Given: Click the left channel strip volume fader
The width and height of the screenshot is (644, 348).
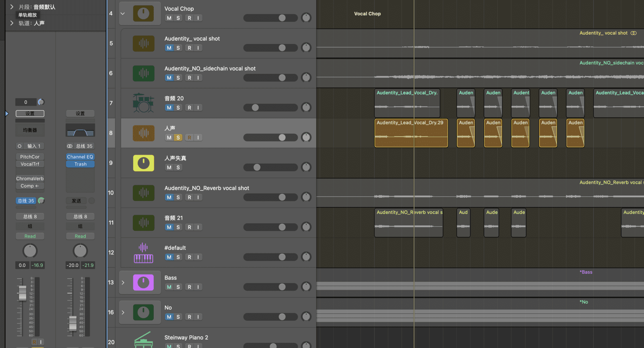Looking at the screenshot, I should click(x=23, y=292).
